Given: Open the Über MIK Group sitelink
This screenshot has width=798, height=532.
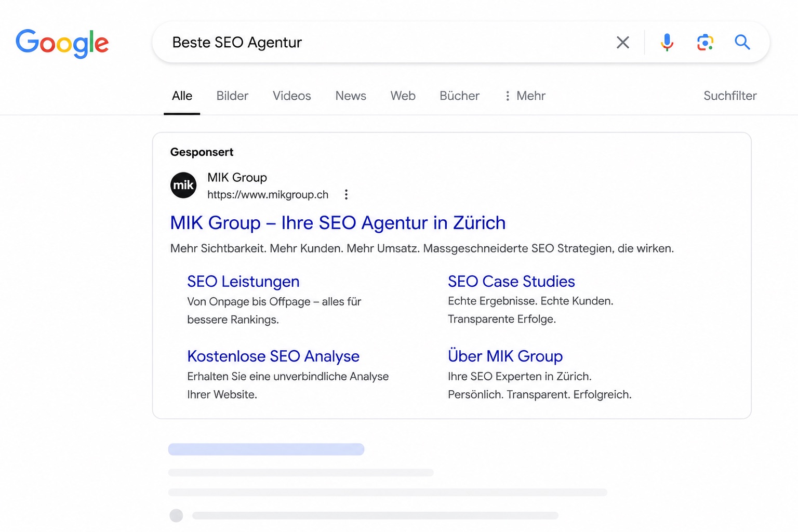Looking at the screenshot, I should click(505, 356).
